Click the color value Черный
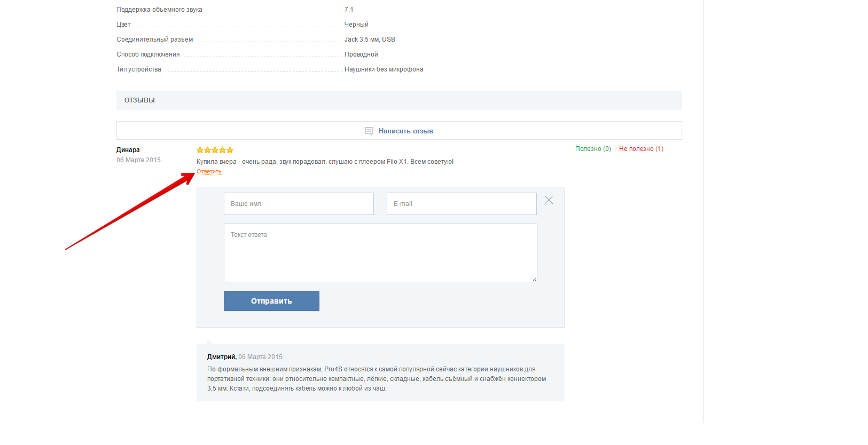The height and width of the screenshot is (445, 868). (356, 25)
